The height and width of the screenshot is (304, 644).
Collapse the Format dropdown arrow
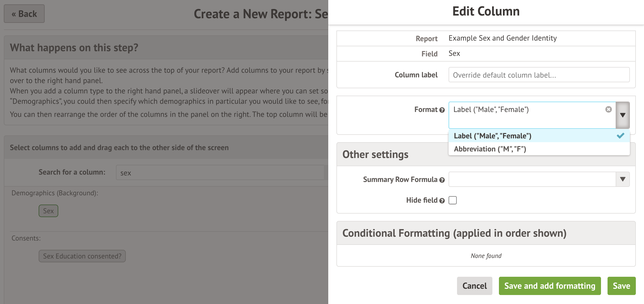click(x=622, y=115)
